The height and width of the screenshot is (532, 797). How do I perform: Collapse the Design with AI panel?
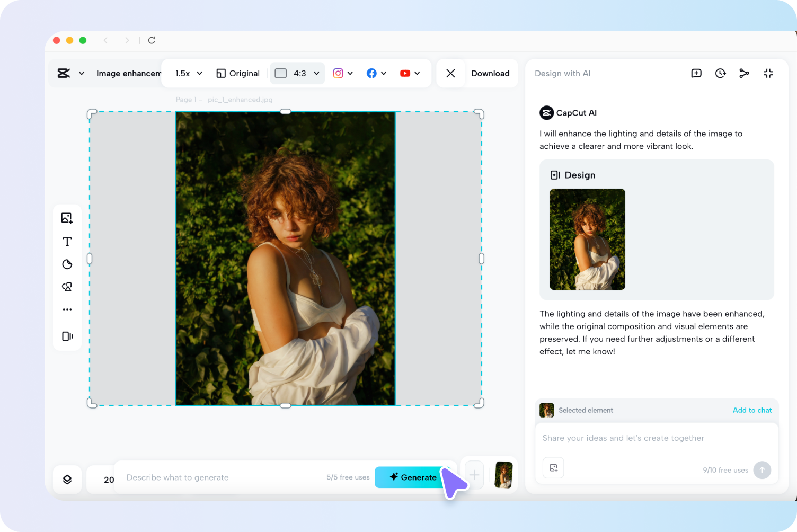click(768, 73)
